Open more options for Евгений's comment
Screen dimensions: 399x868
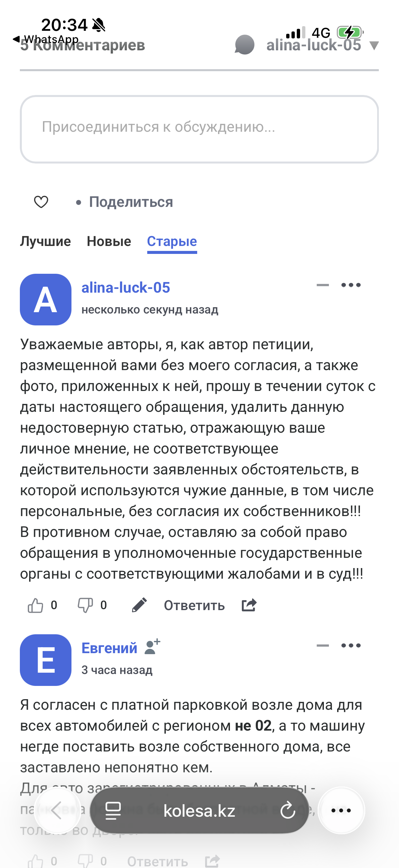(351, 646)
